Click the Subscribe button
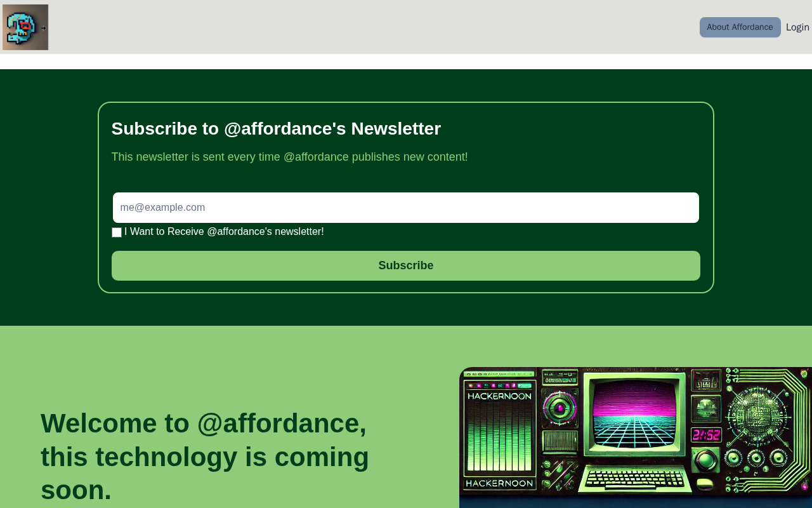The height and width of the screenshot is (508, 812). pyautogui.click(x=406, y=265)
